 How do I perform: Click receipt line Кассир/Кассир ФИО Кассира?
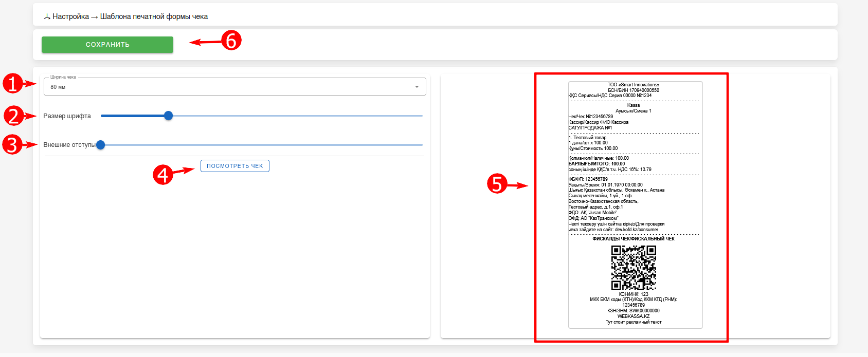click(599, 122)
